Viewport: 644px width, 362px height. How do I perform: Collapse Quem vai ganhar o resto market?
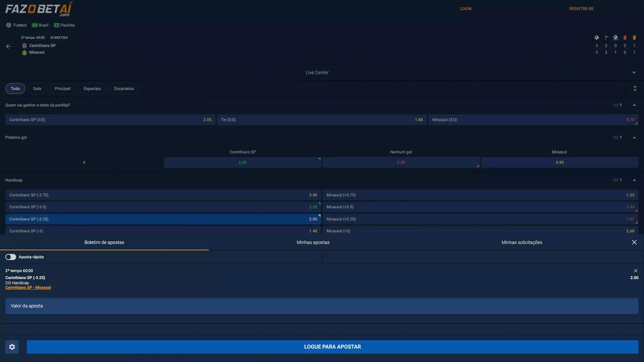pos(634,105)
